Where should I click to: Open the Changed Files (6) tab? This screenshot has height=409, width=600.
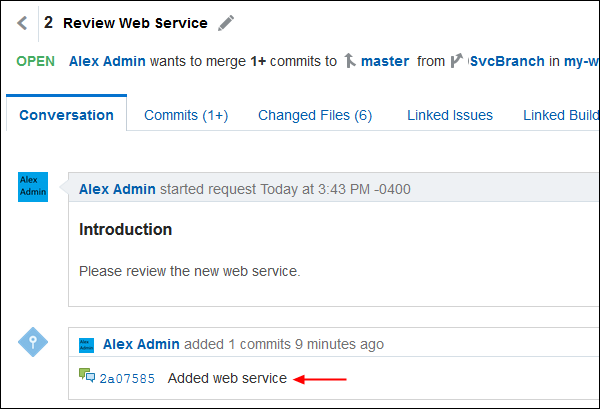click(x=315, y=115)
